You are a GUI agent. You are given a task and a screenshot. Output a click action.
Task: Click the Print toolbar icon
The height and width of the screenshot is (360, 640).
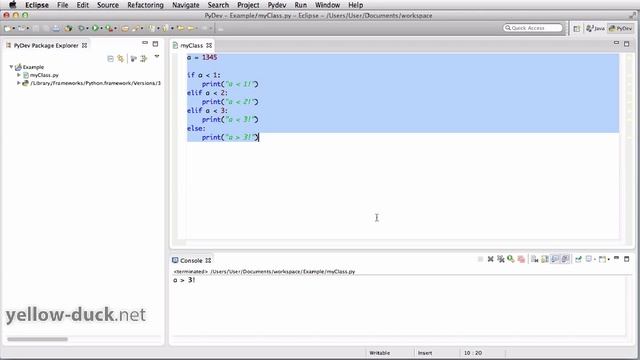(x=56, y=29)
